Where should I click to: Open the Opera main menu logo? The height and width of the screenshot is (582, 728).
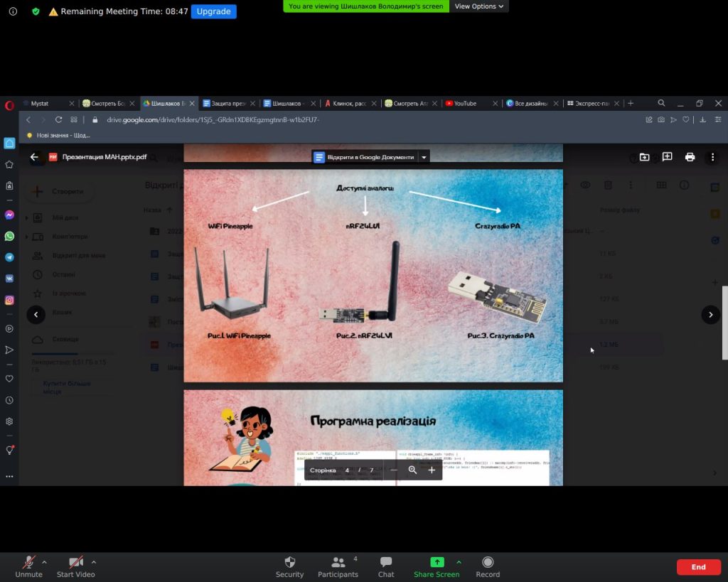coord(9,105)
